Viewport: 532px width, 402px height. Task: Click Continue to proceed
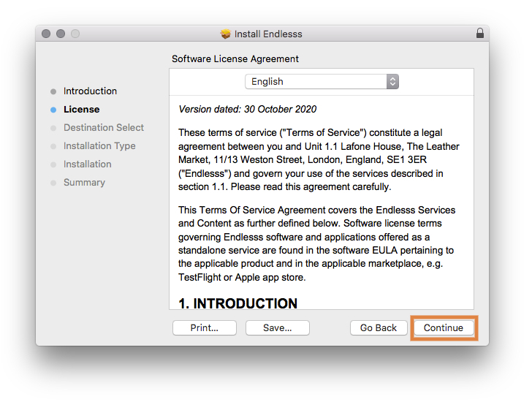point(444,327)
